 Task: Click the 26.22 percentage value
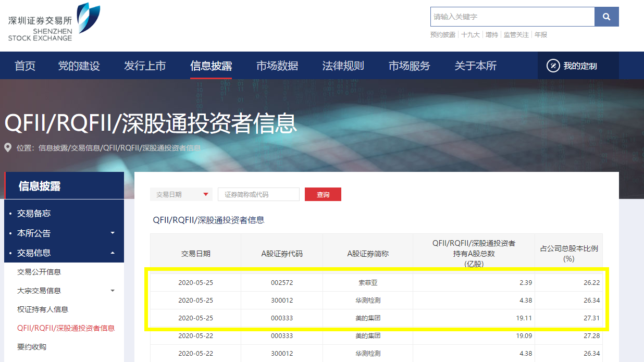point(592,283)
